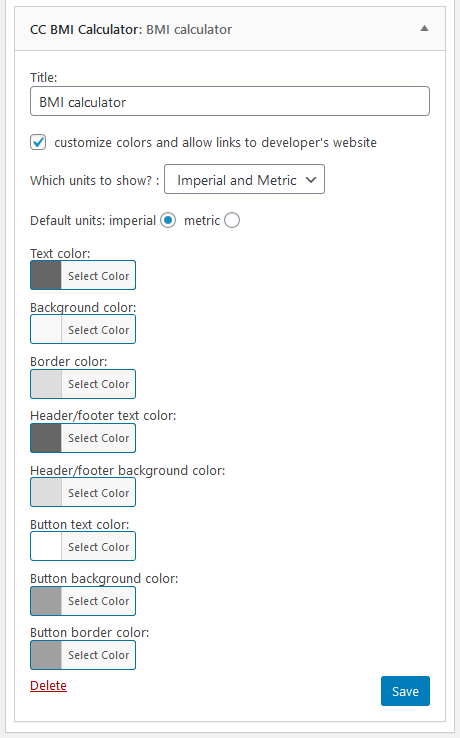
Task: Click the Text color swatch
Action: (x=46, y=275)
